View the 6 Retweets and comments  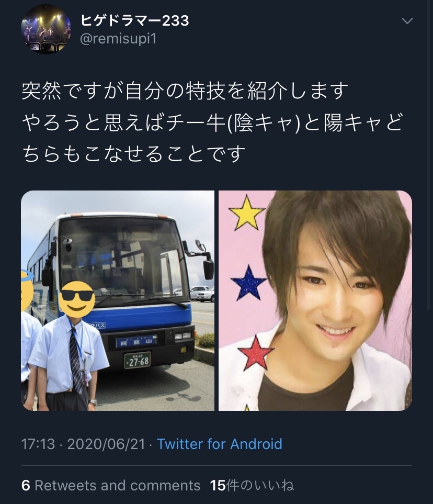click(111, 485)
